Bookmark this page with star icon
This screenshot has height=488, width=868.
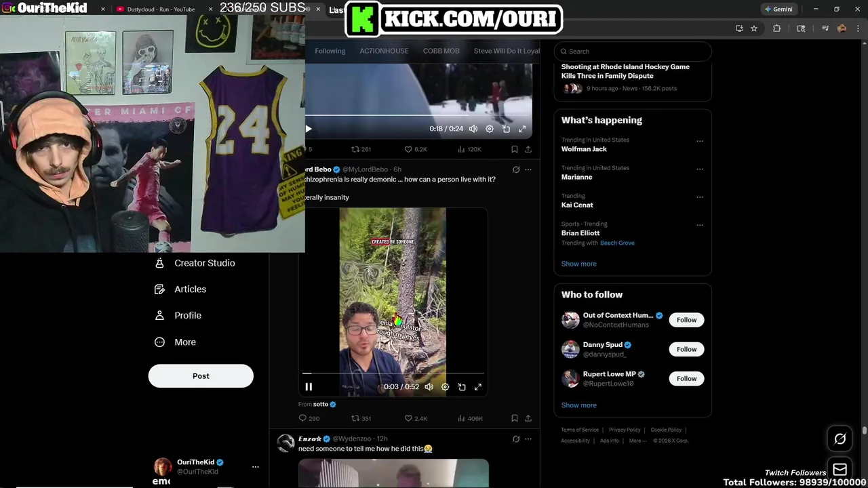coord(754,28)
